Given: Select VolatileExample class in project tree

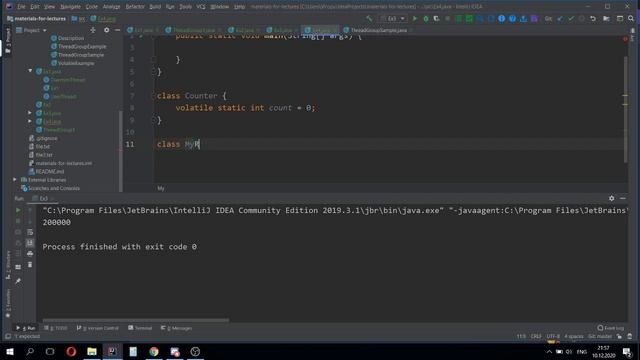Looking at the screenshot, I should [x=76, y=63].
